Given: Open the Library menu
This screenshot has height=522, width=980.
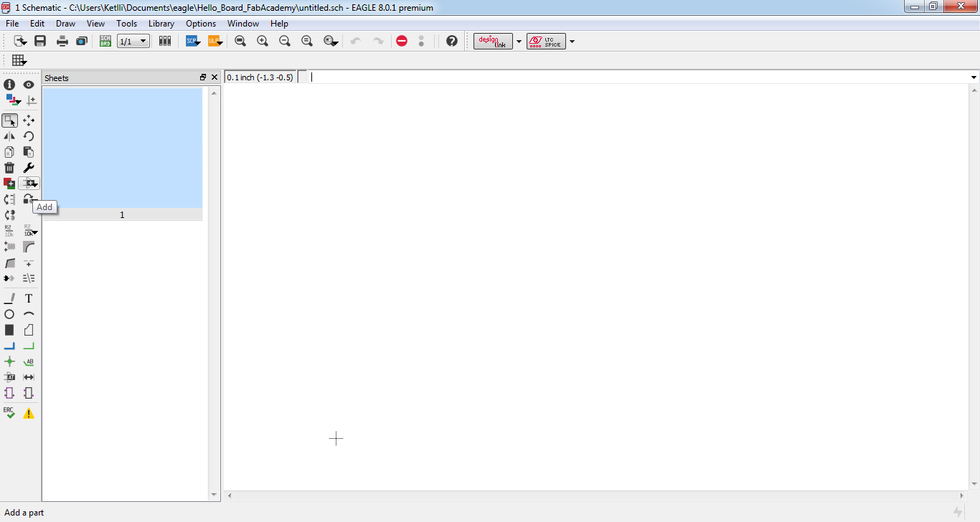Looking at the screenshot, I should 161,24.
